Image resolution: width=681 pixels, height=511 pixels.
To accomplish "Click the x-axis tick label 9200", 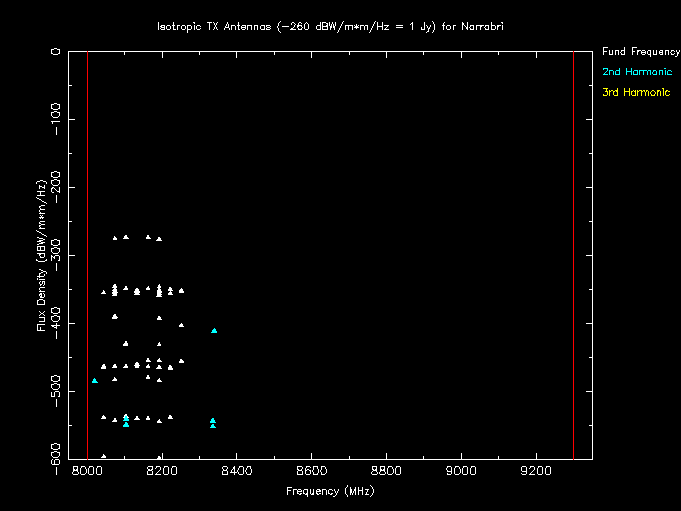I will (536, 471).
